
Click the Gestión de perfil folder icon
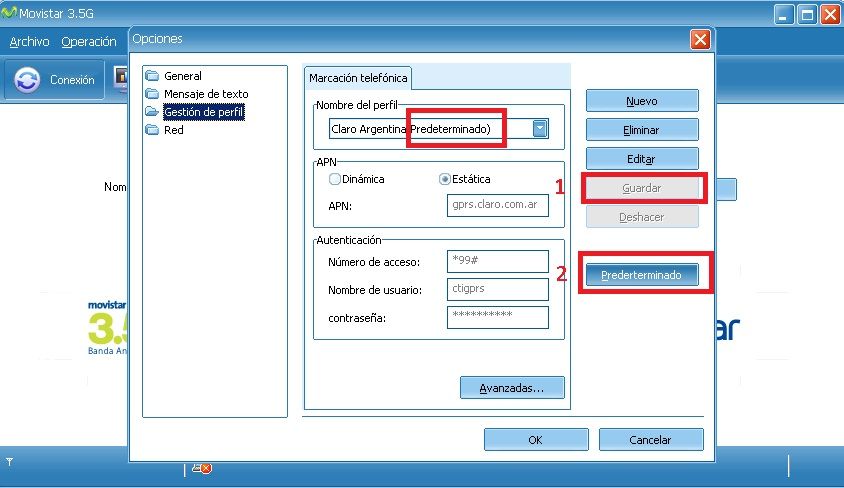pos(152,112)
